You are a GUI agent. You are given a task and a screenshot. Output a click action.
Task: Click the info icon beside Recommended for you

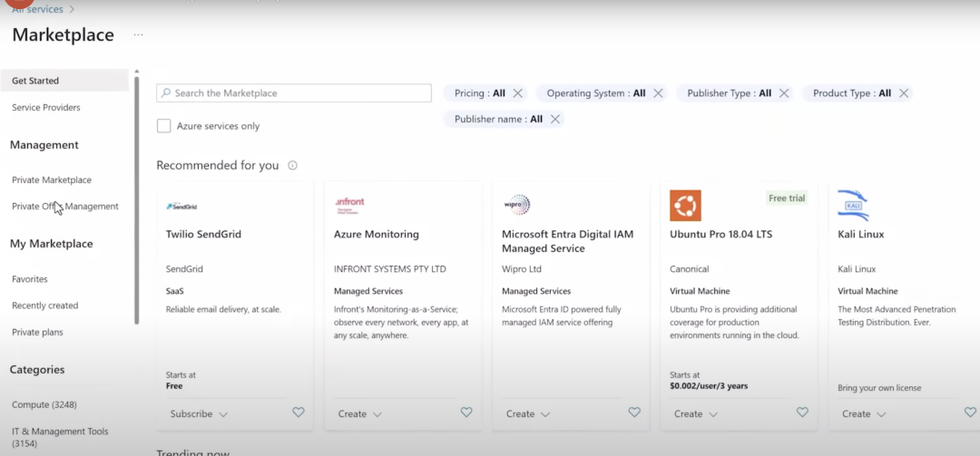292,166
